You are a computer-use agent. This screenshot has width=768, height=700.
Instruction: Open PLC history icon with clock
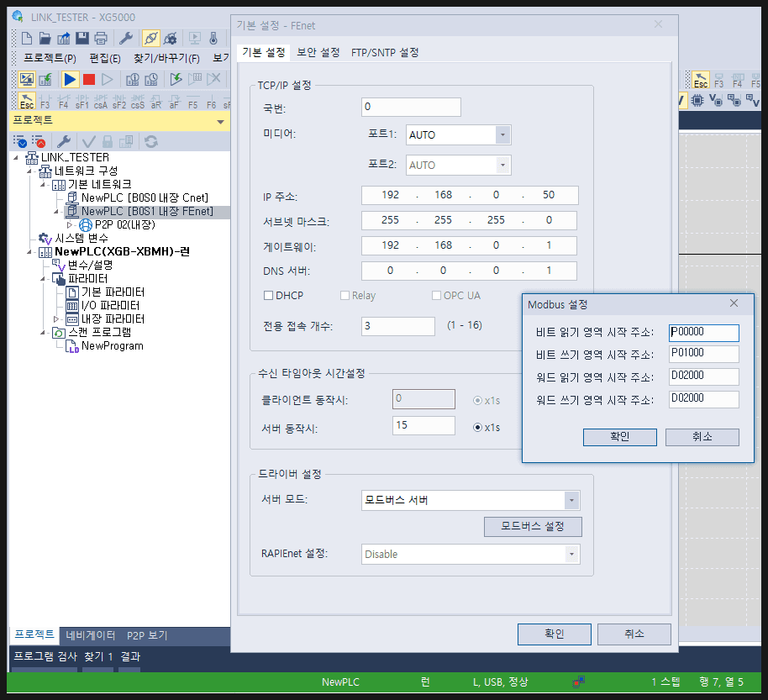click(151, 79)
